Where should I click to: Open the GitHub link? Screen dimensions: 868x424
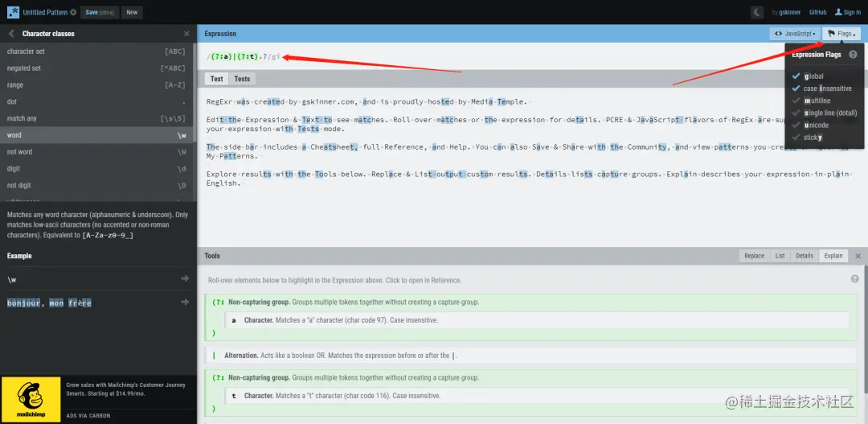(x=817, y=12)
